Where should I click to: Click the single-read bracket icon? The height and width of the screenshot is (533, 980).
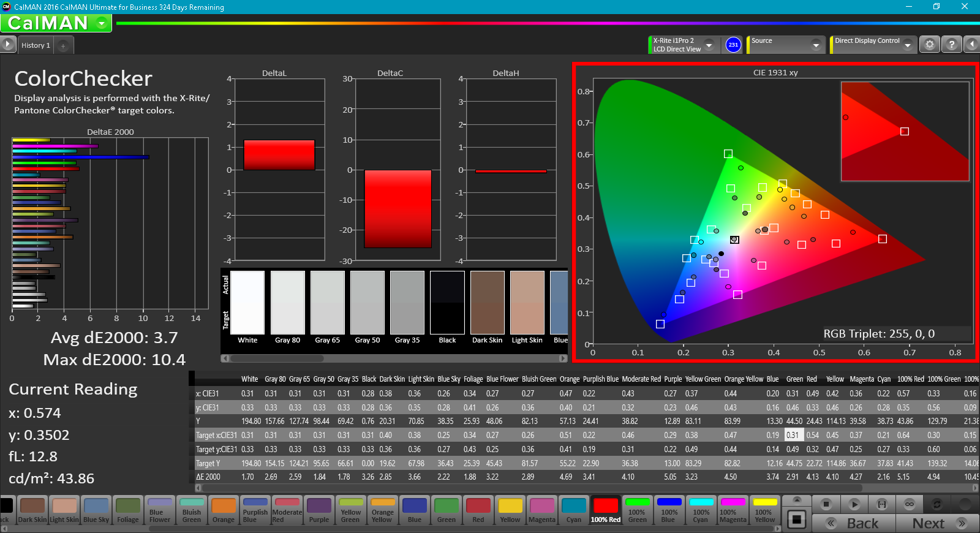(x=882, y=504)
